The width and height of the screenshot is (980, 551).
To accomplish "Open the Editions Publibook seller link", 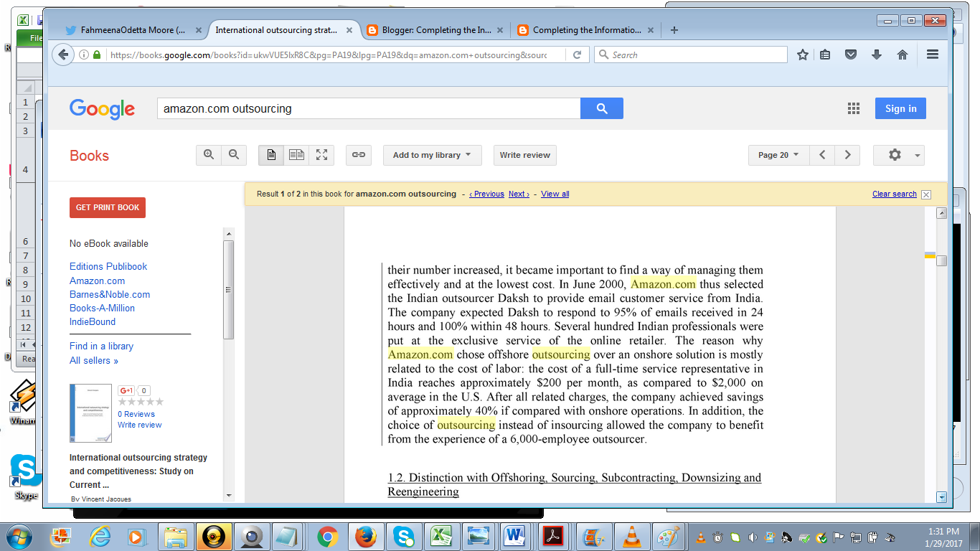I will click(x=108, y=266).
